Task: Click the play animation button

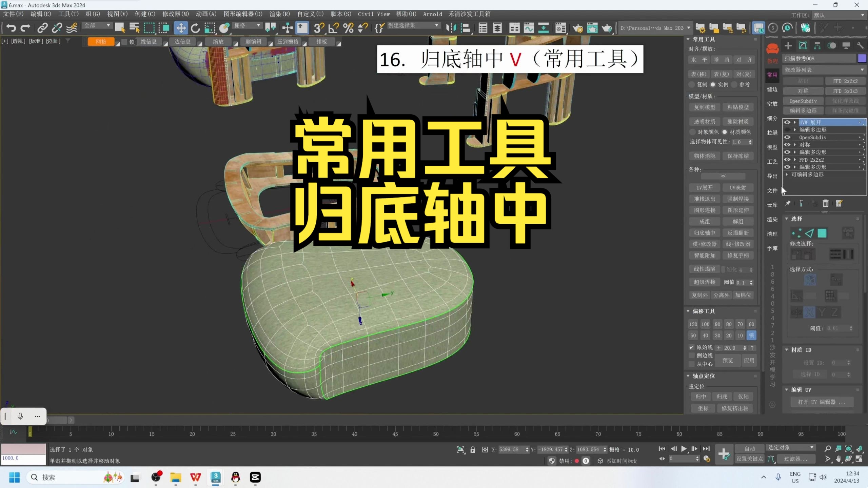Action: tap(684, 448)
